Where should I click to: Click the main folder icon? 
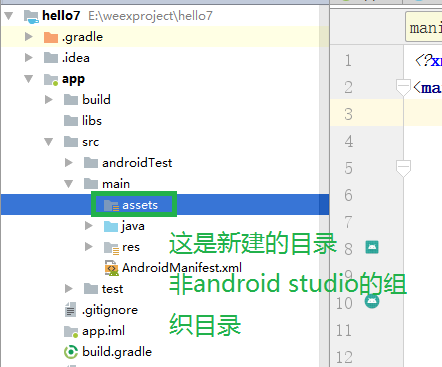click(x=91, y=184)
